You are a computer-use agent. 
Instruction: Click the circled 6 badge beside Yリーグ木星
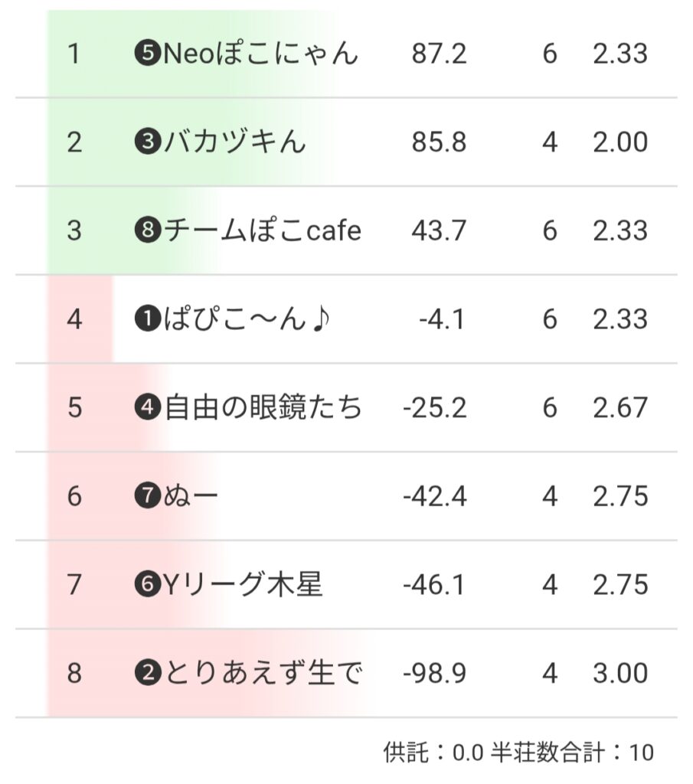[147, 585]
